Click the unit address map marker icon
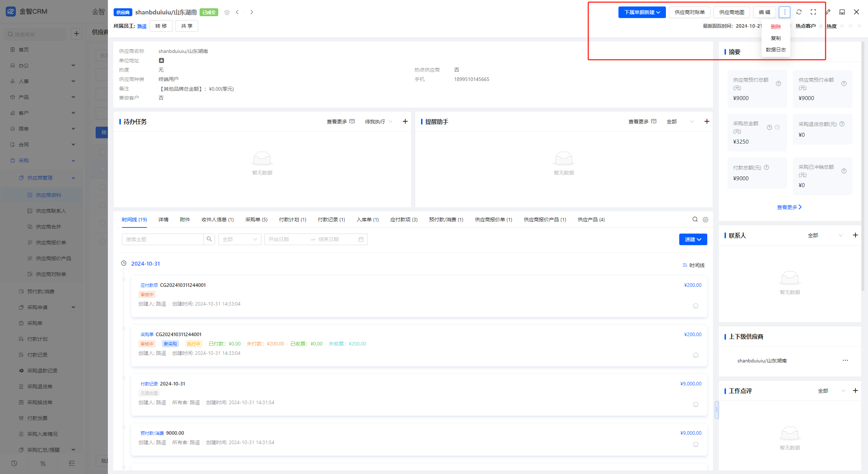Image resolution: width=868 pixels, height=474 pixels. coord(161,60)
